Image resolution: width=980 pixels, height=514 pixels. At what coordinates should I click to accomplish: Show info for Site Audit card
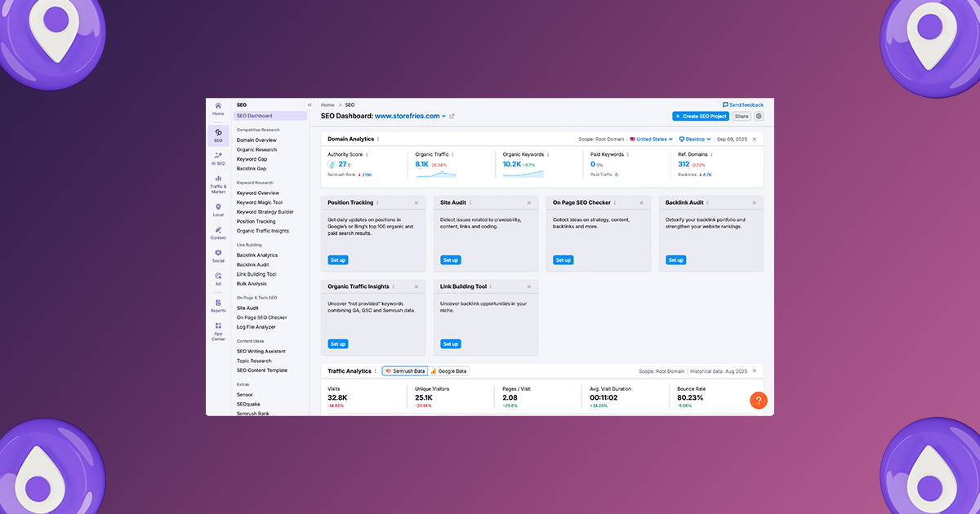click(x=472, y=202)
